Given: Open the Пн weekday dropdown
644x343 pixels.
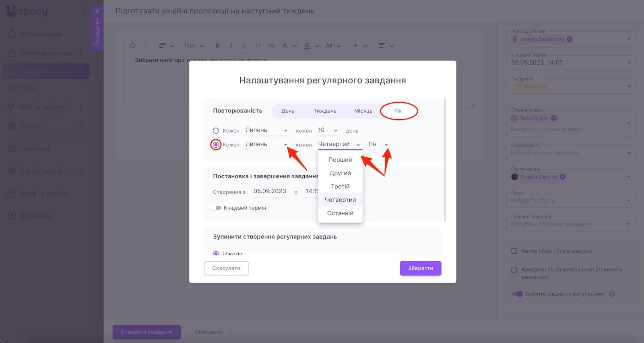Looking at the screenshot, I should pos(379,145).
